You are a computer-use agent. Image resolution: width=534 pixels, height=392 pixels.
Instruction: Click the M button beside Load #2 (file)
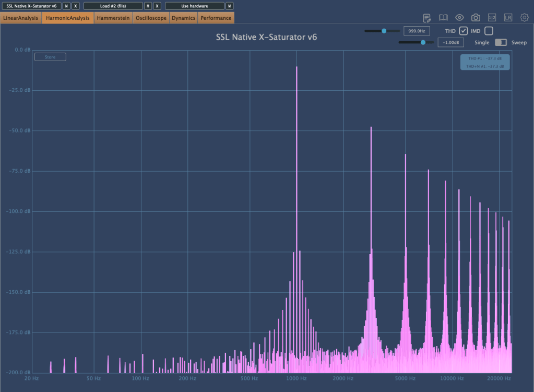[x=148, y=6]
